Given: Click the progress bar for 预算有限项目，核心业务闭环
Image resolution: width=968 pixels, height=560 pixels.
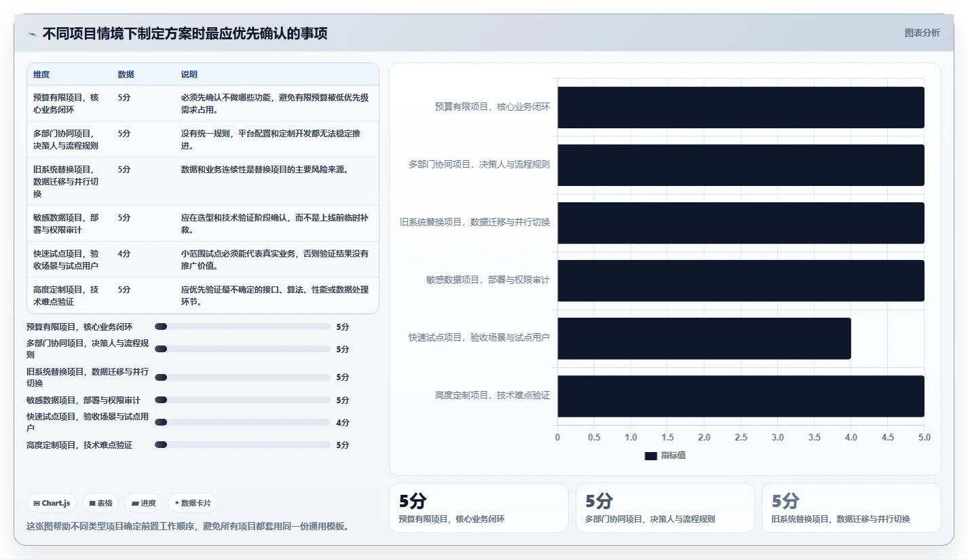Looking at the screenshot, I should click(242, 326).
